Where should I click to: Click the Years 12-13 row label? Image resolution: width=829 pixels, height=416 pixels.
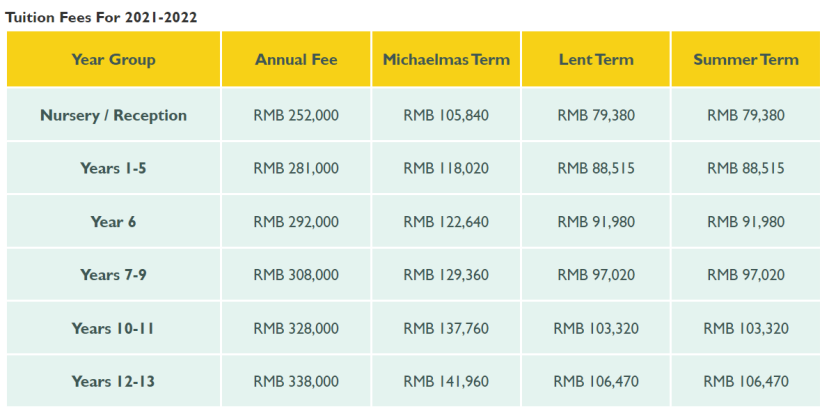114,381
